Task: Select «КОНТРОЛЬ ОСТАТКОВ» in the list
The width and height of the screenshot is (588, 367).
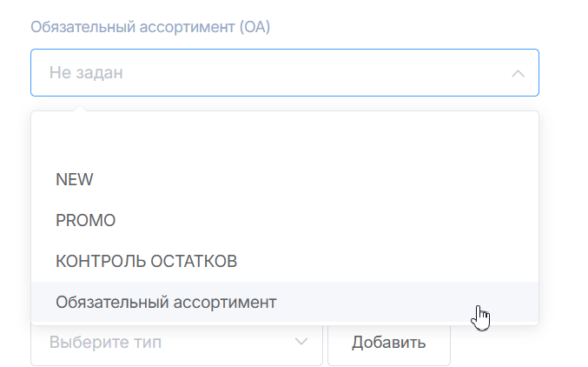Action: [146, 262]
